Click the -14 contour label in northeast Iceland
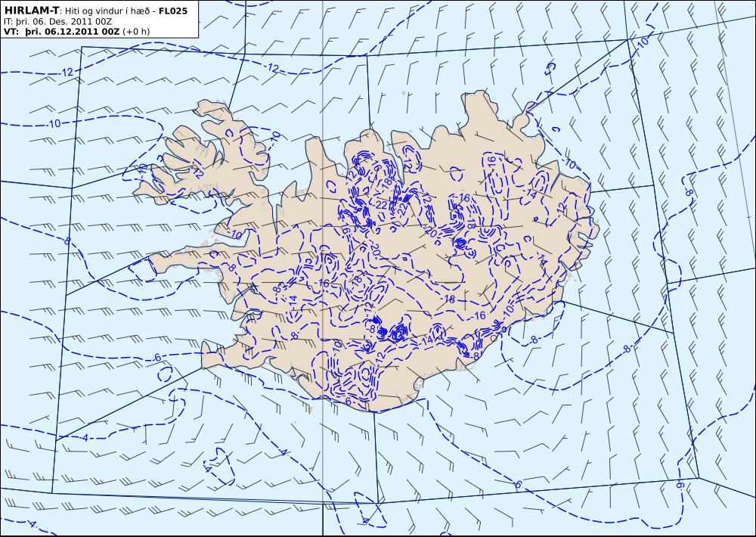Viewport: 756px width, 537px height. 531,194
